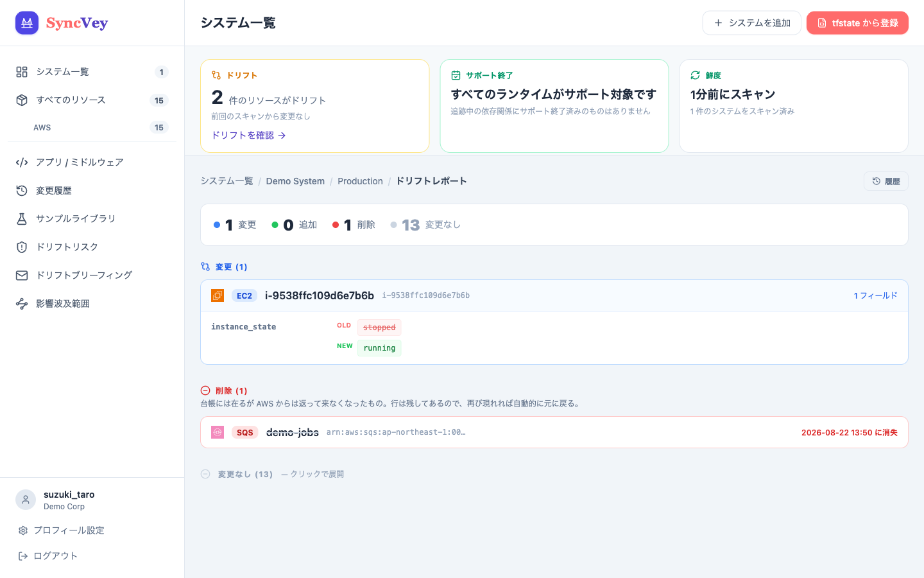
Task: Click the orange EC2 resource icon
Action: tap(218, 295)
